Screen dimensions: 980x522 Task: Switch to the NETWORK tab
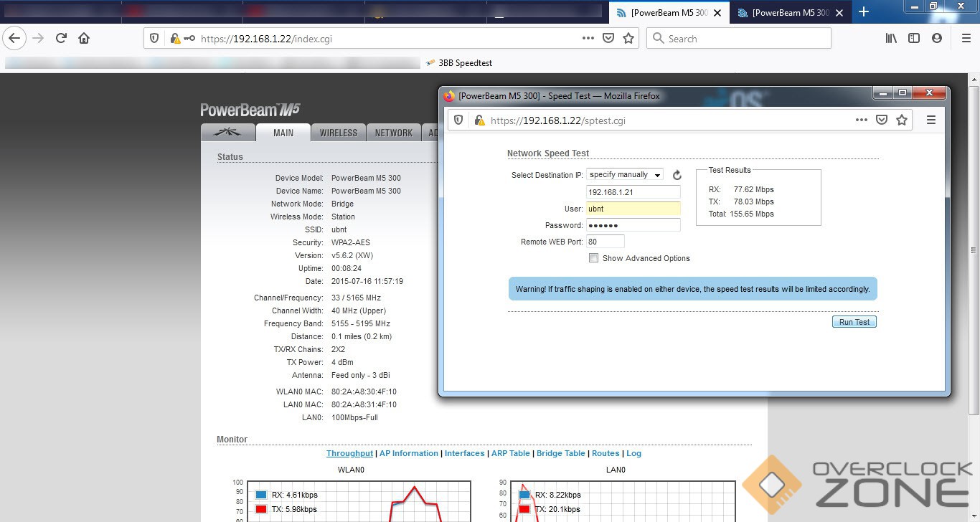(393, 133)
